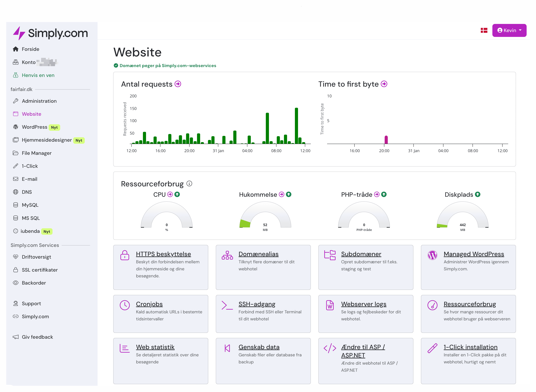Open the Web statistik link

[155, 347]
